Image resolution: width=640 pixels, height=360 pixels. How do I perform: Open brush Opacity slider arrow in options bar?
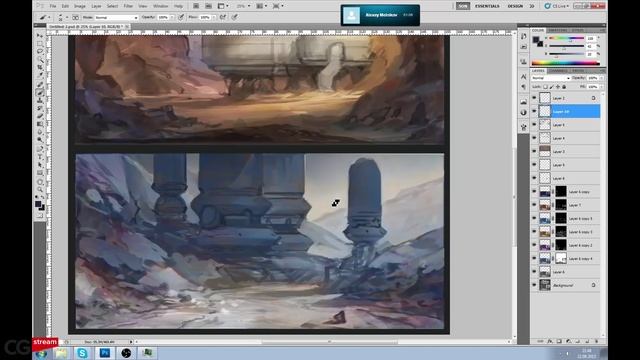tap(172, 18)
